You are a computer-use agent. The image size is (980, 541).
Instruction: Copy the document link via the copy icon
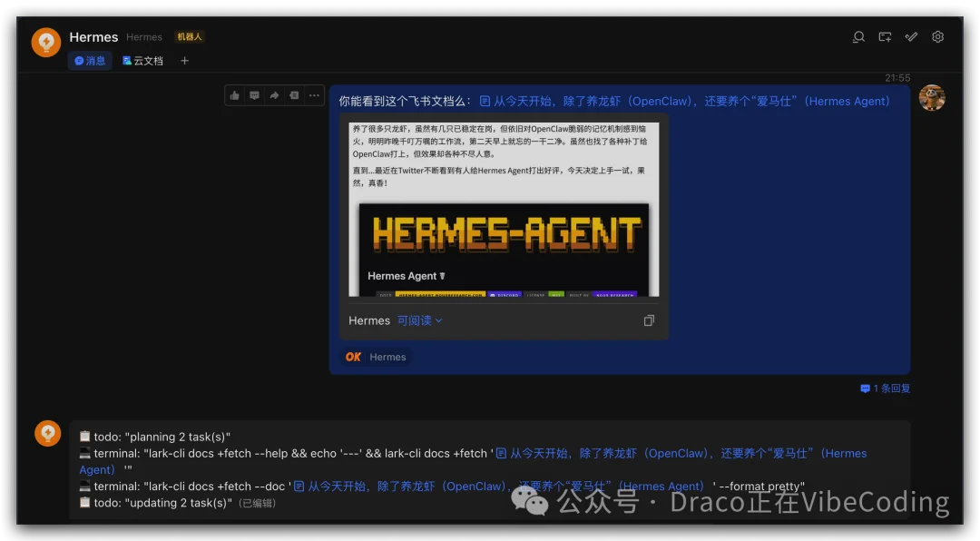pos(649,320)
